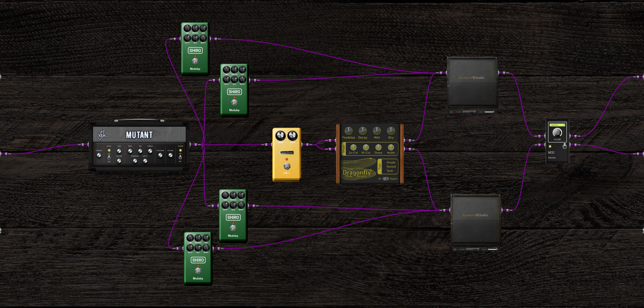Click the Mutant amp input jack

[85, 144]
